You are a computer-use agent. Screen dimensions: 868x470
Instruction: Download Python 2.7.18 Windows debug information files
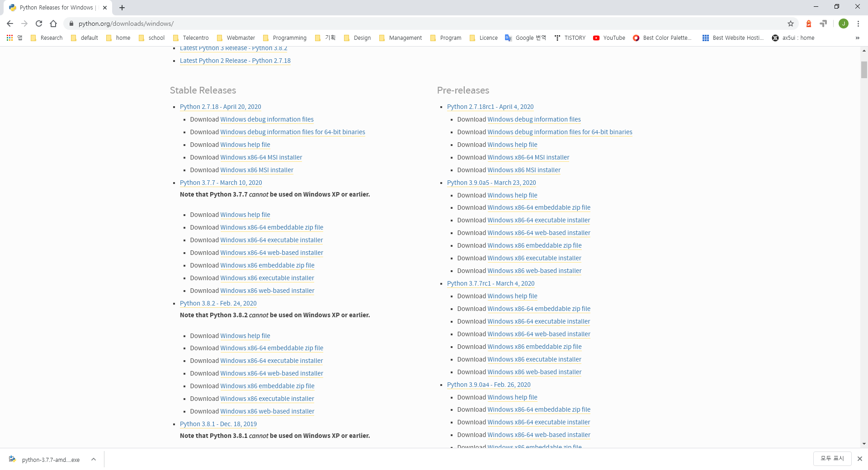point(267,119)
